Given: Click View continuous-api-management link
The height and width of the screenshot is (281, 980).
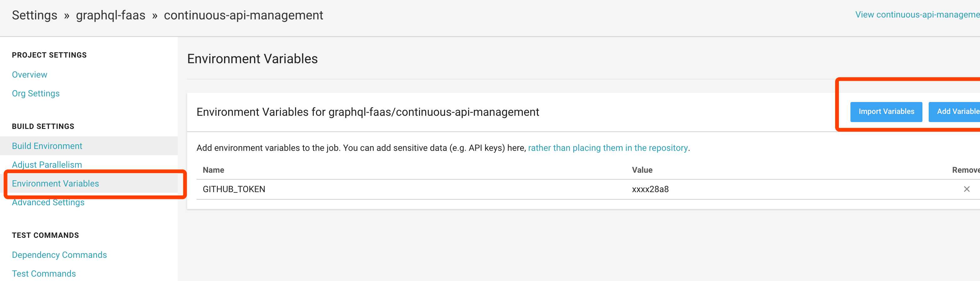Looking at the screenshot, I should 918,15.
